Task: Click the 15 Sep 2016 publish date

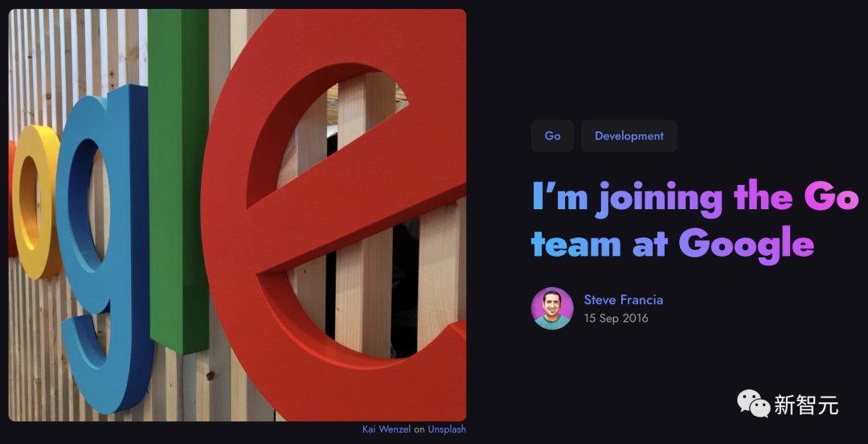Action: [616, 319]
